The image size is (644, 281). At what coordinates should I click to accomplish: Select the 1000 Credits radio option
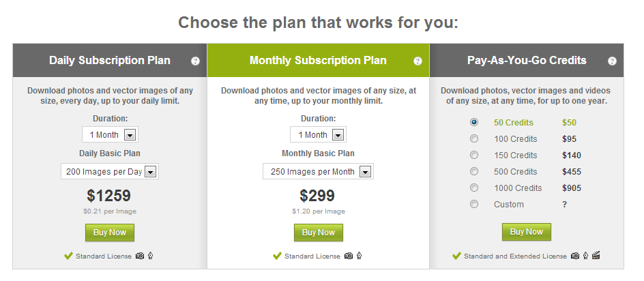point(474,188)
